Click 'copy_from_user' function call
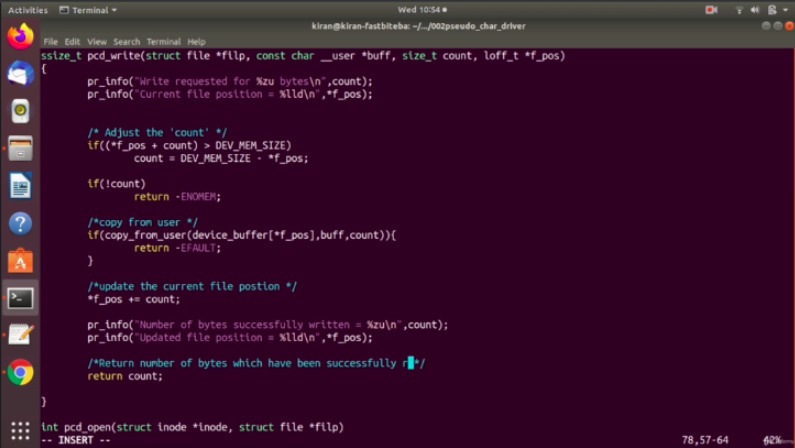 point(146,235)
